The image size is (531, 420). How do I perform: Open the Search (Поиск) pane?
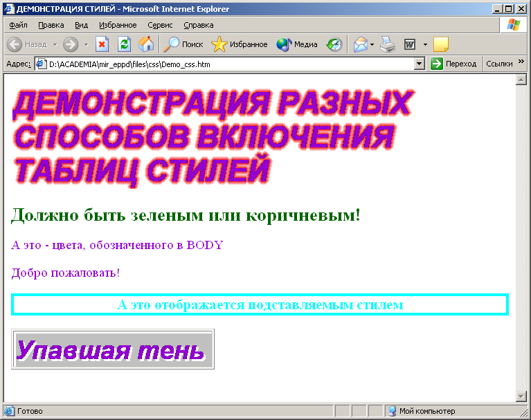183,44
